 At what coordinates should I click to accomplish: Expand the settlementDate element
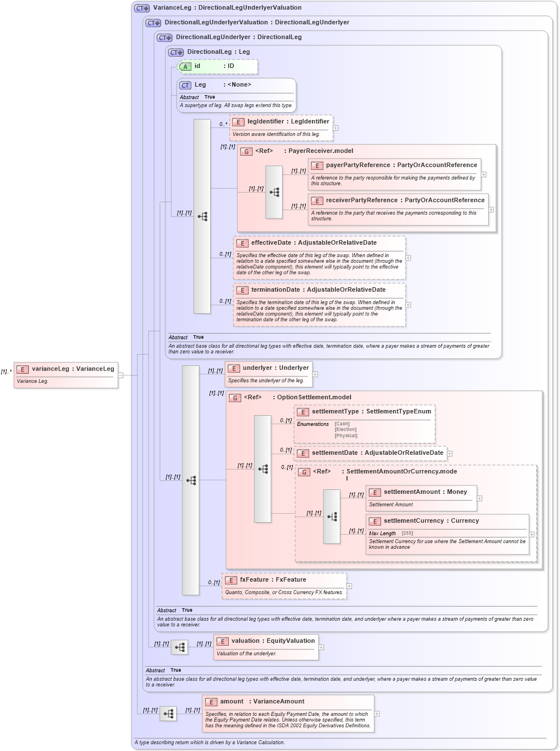[x=450, y=453]
